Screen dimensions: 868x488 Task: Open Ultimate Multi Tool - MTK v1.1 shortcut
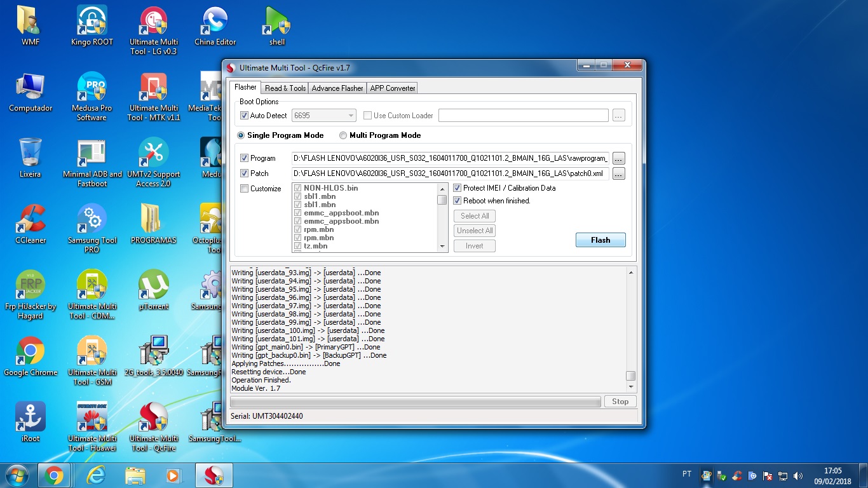(x=153, y=97)
